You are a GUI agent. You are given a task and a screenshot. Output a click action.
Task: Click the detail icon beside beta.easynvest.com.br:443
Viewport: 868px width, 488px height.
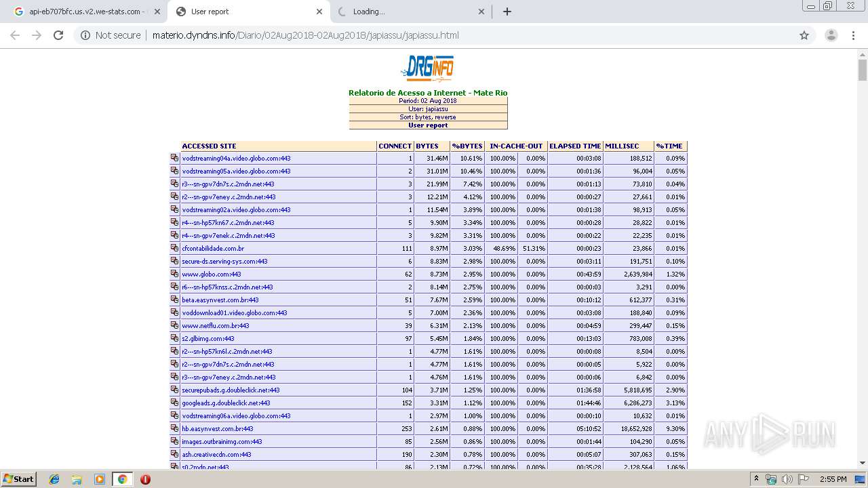[174, 300]
